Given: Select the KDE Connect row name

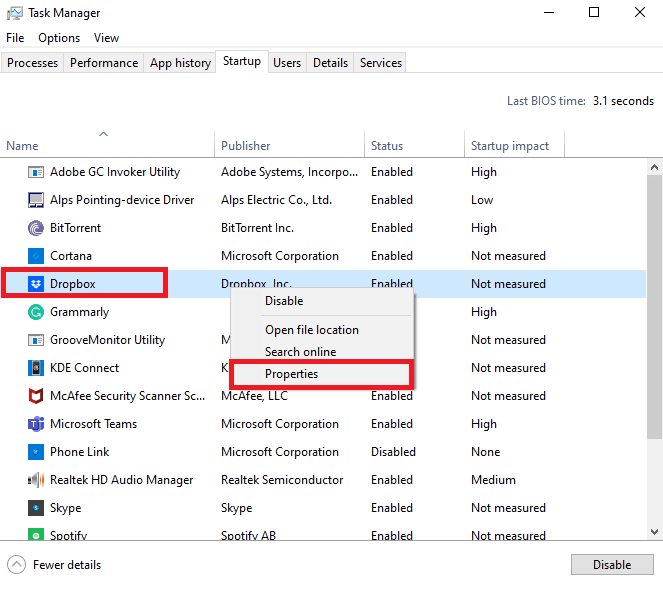Looking at the screenshot, I should (85, 368).
